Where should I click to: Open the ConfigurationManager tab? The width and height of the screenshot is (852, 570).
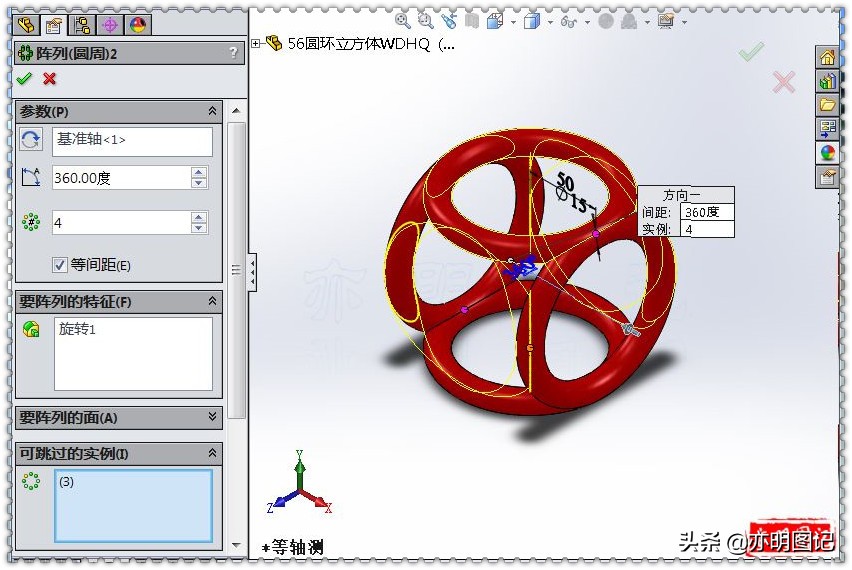pos(83,25)
